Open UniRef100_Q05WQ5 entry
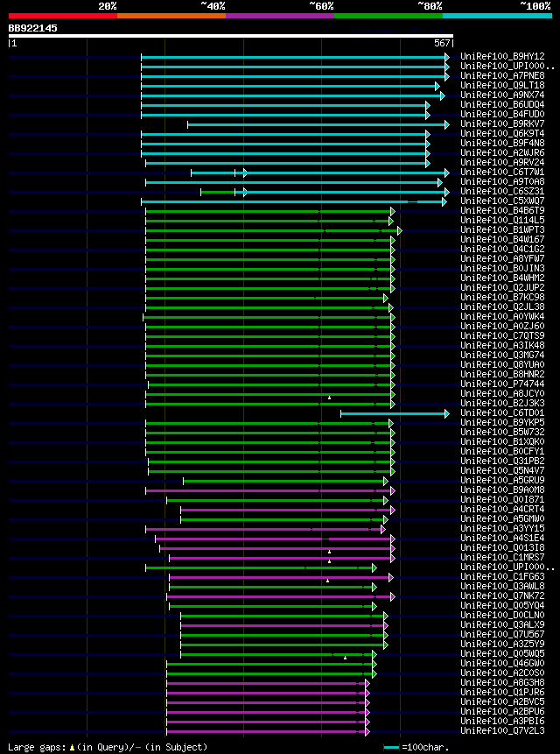This screenshot has height=754, width=560. click(x=502, y=653)
